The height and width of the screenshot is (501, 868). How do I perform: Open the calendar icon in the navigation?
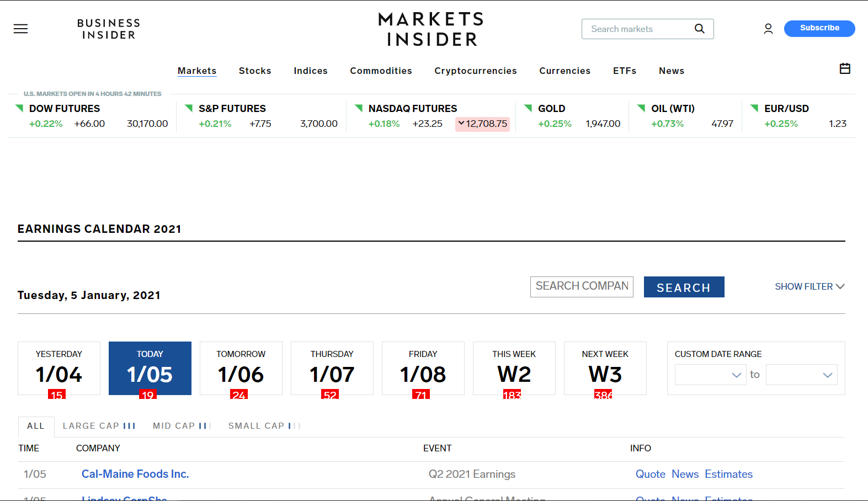pos(845,68)
